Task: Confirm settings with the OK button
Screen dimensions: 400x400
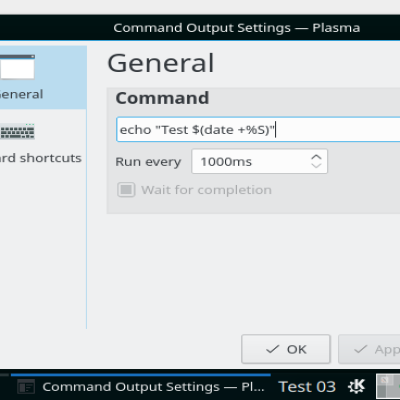Action: (x=286, y=349)
